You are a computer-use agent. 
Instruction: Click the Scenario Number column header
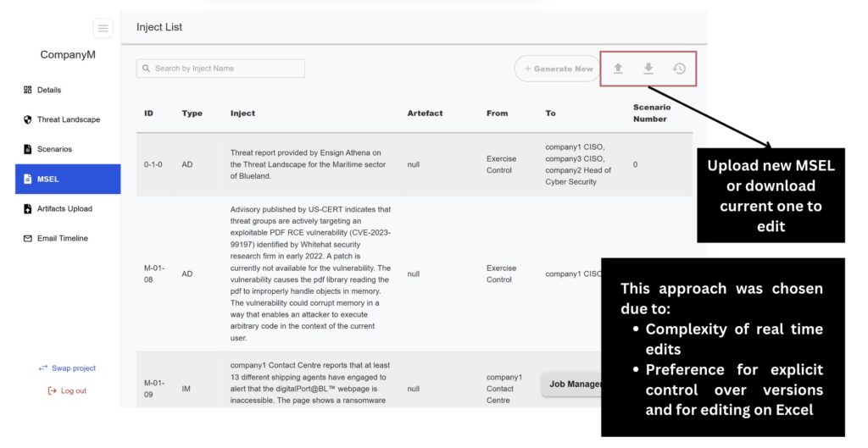651,113
